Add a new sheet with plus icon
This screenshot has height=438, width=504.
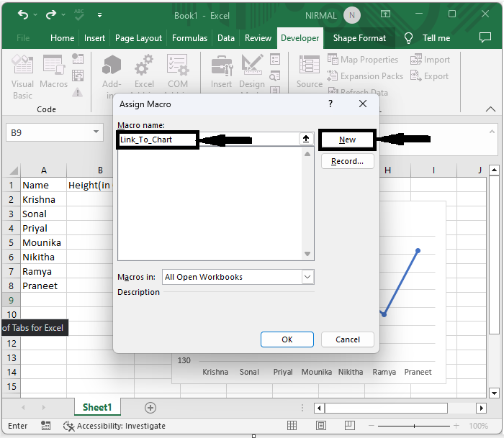click(150, 408)
